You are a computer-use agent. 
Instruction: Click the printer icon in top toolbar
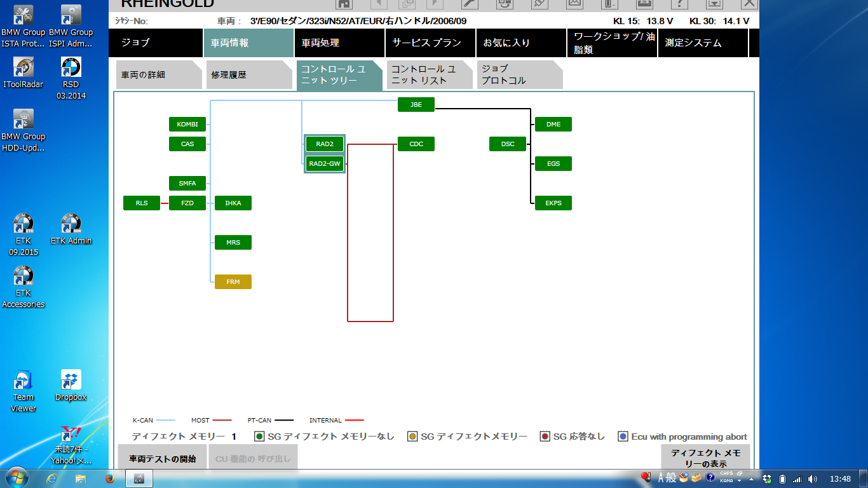(x=644, y=3)
